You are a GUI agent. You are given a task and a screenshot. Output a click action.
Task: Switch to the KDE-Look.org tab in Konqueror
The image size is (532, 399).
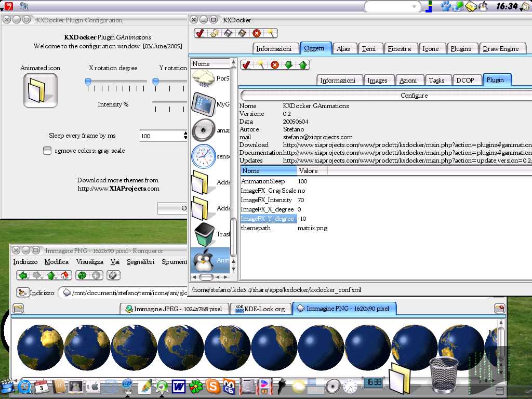point(261,309)
